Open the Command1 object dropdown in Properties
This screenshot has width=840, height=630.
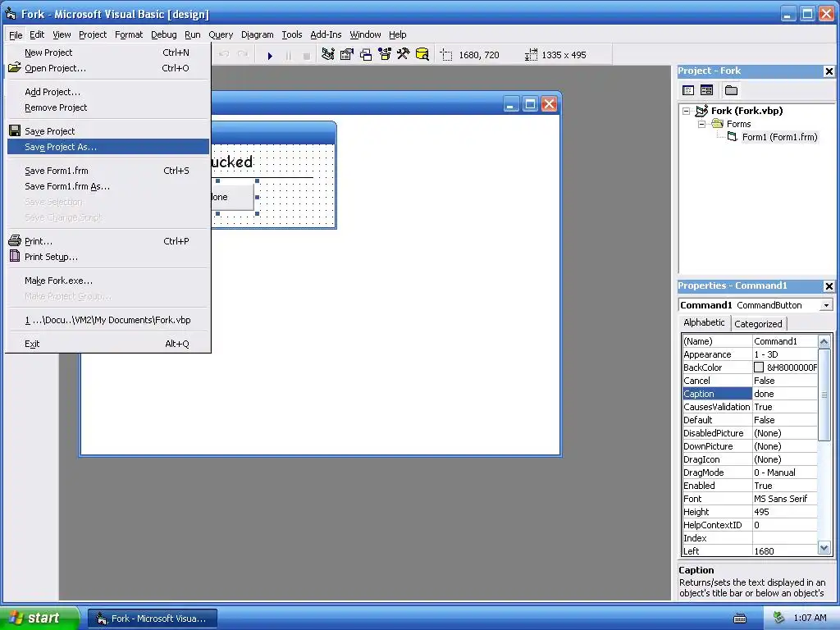coord(826,305)
